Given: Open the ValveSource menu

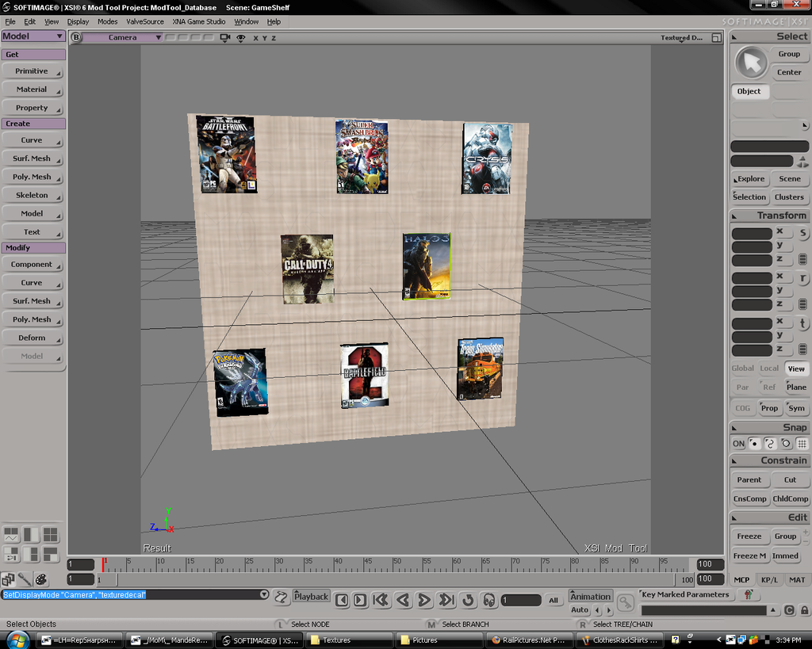Looking at the screenshot, I should (x=145, y=21).
